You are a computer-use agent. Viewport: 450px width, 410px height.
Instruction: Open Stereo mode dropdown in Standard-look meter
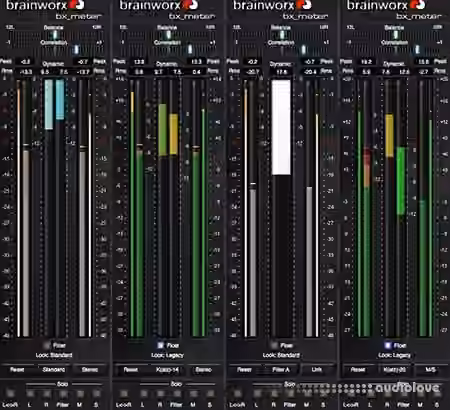tap(90, 370)
